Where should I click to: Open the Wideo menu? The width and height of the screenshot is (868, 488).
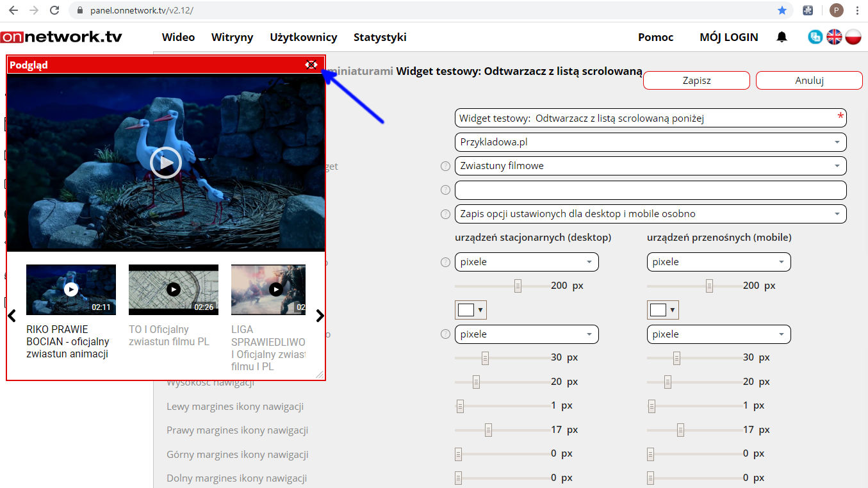178,37
